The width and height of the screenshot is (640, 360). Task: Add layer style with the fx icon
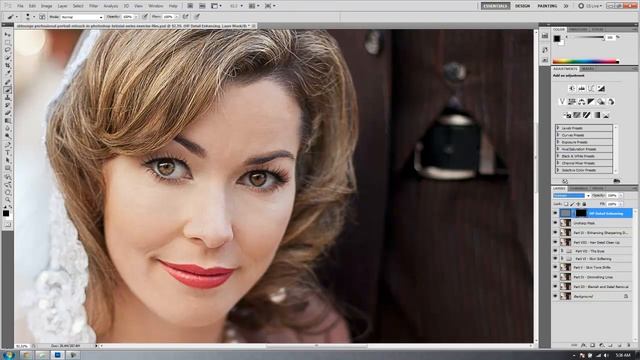pos(583,345)
